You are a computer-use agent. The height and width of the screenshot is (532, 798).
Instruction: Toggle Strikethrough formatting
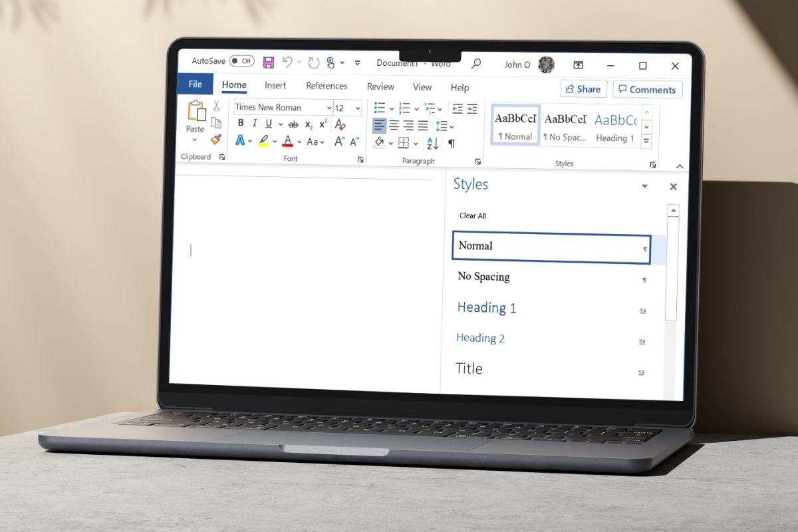coord(293,124)
